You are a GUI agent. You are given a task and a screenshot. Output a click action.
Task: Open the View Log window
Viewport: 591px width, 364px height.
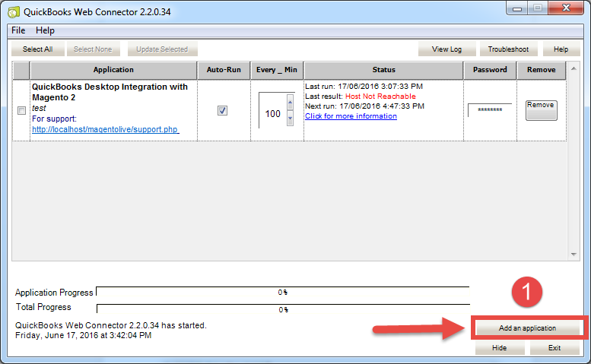point(446,49)
